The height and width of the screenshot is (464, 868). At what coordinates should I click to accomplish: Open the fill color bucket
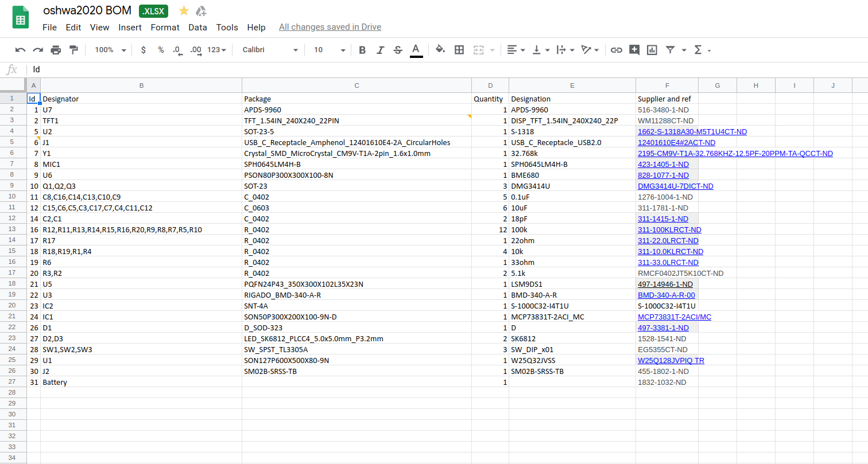pyautogui.click(x=440, y=50)
